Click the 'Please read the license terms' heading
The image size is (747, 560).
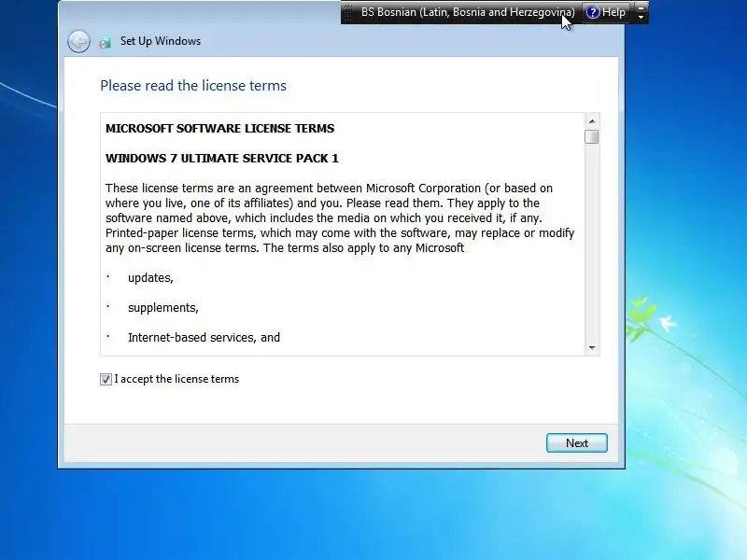[193, 86]
